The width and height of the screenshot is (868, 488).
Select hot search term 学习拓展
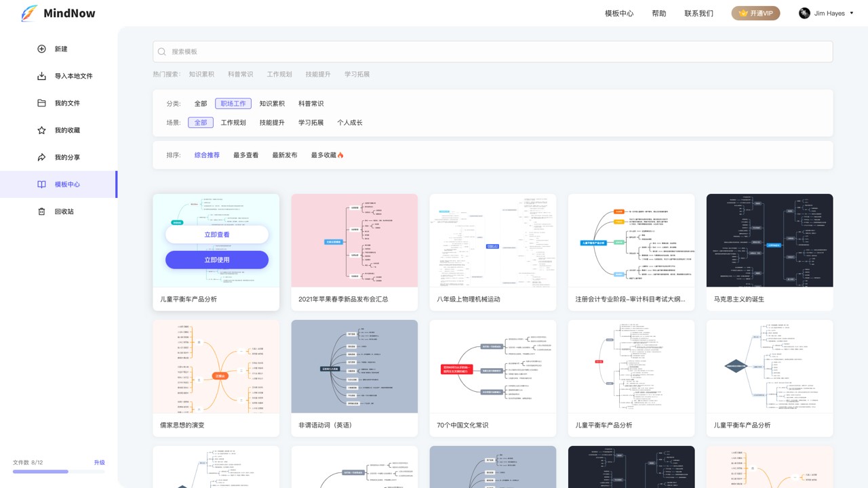(x=357, y=75)
